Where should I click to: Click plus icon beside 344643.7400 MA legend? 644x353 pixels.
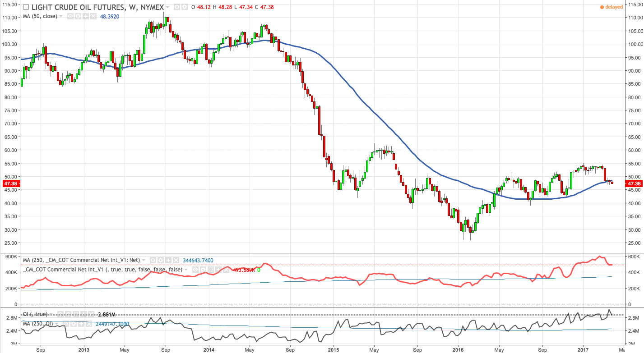(x=168, y=260)
